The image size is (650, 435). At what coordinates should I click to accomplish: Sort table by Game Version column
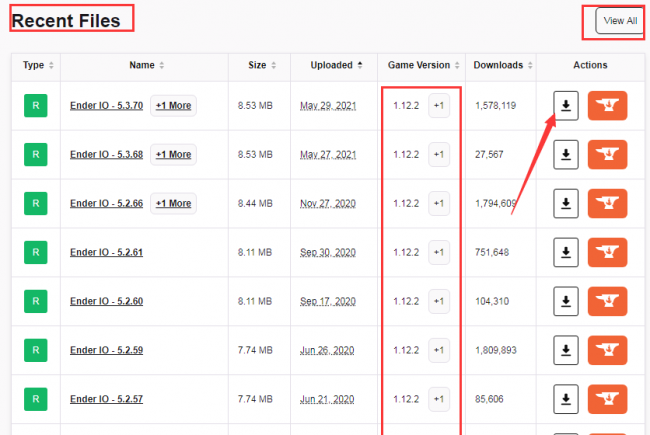tap(423, 65)
